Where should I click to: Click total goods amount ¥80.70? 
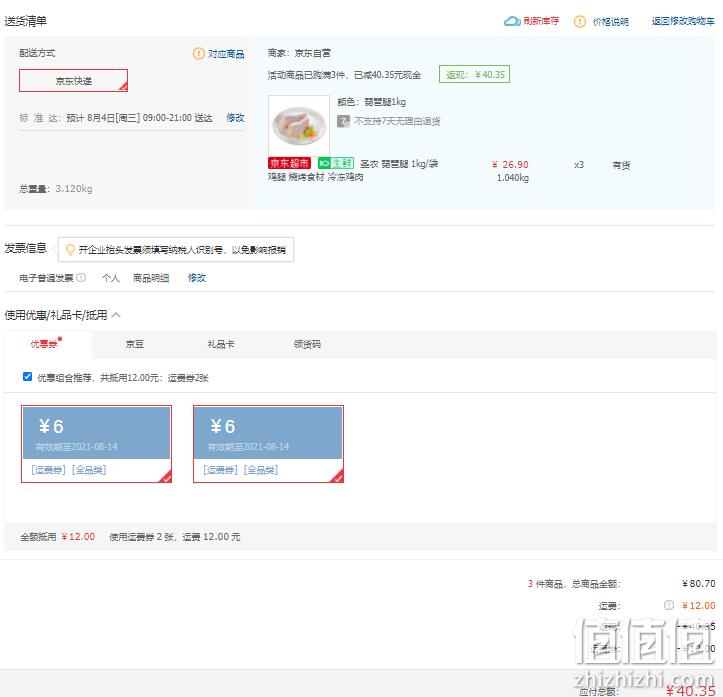tap(699, 584)
